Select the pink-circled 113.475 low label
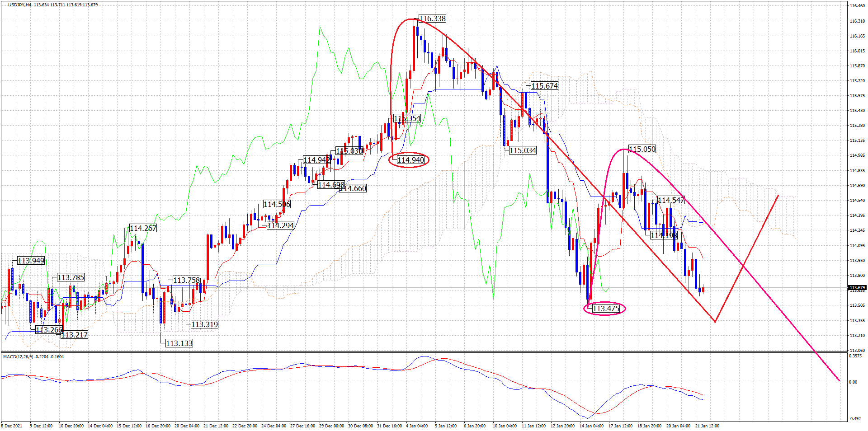The height and width of the screenshot is (431, 868). pos(605,309)
